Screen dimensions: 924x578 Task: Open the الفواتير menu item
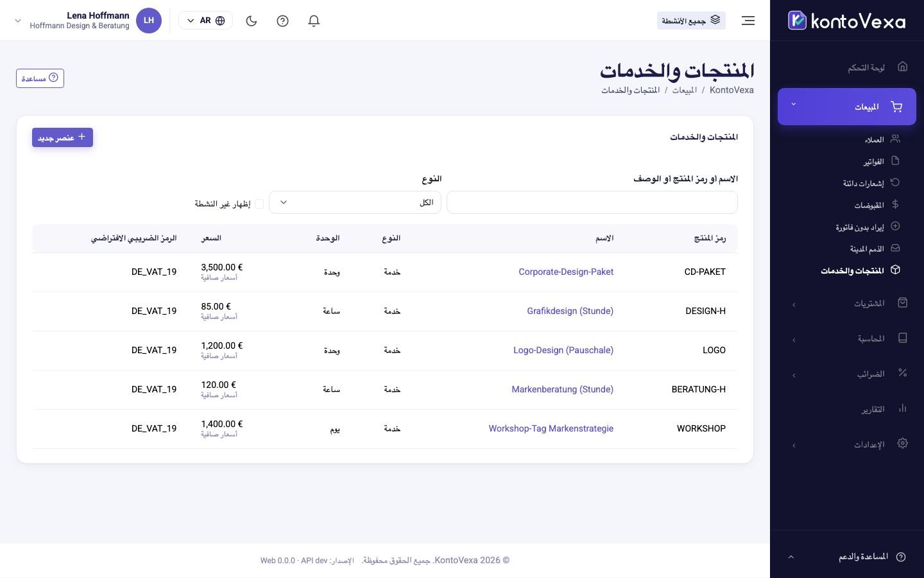(873, 161)
